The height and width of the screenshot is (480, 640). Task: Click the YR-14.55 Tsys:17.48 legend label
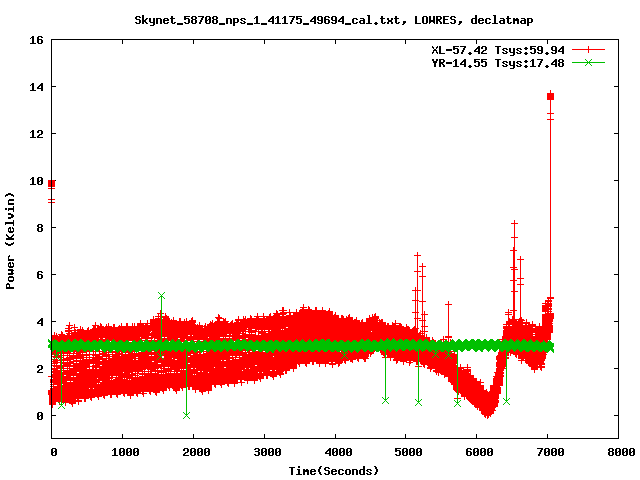point(498,63)
